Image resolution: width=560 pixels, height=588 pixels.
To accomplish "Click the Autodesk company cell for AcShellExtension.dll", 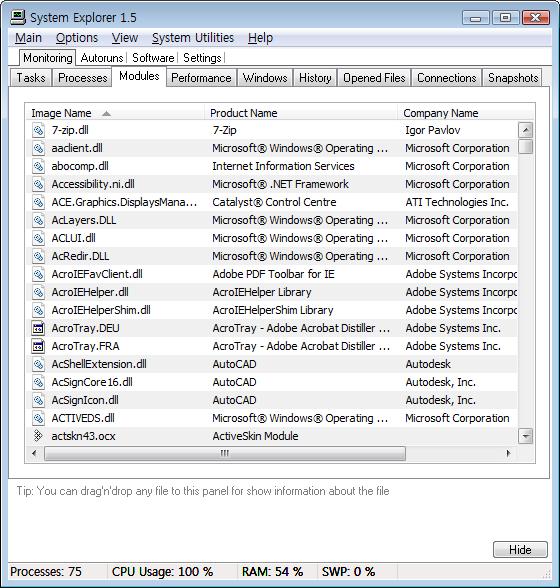I will pyautogui.click(x=428, y=364).
